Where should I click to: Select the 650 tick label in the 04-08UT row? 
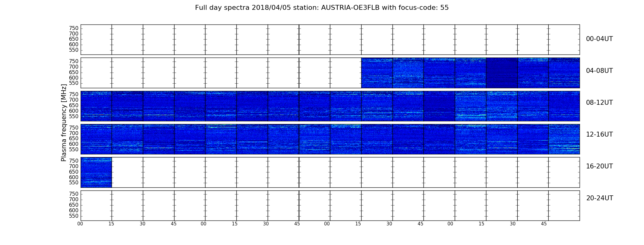pos(74,73)
